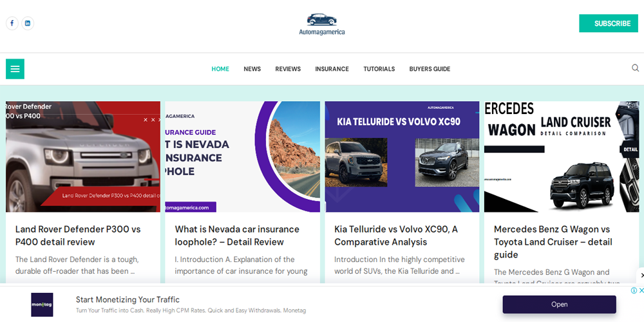Screen dimensions: 644x322
Task: Open the Nevada car insurance loophole article title
Action: tap(237, 235)
